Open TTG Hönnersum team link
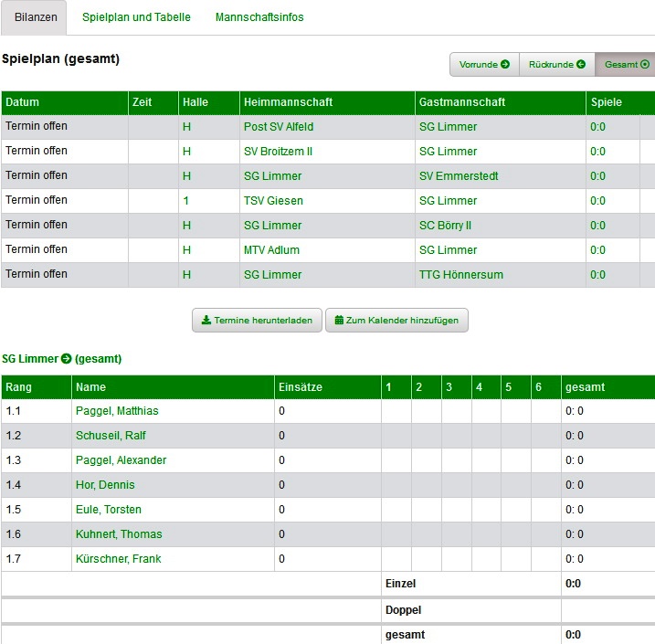Screen dimensions: 655x644 click(x=460, y=275)
